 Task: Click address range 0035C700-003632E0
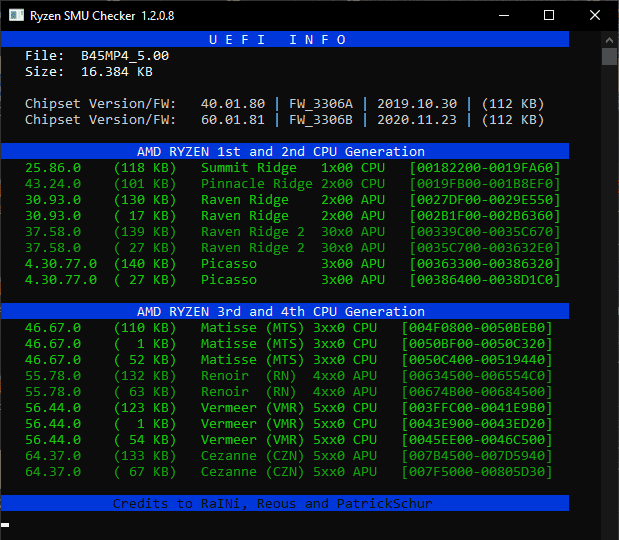tap(485, 248)
